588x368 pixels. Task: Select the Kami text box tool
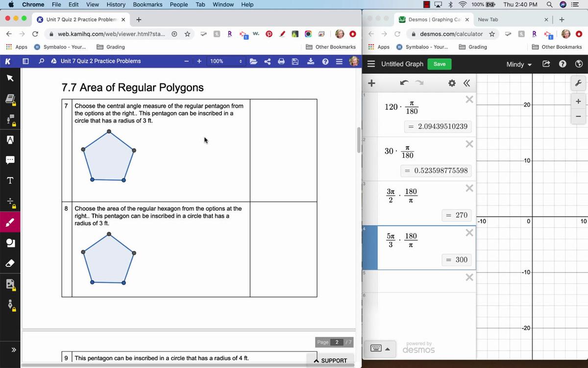[10, 181]
